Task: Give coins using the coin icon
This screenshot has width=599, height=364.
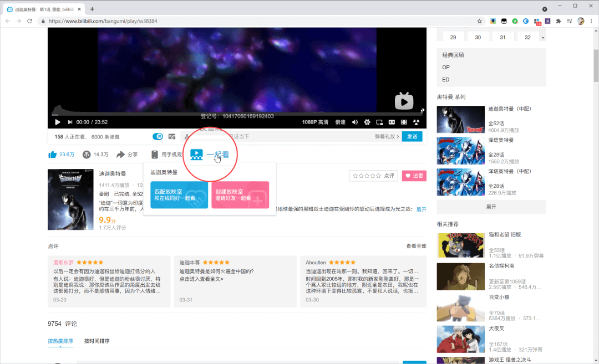Action: pos(87,155)
